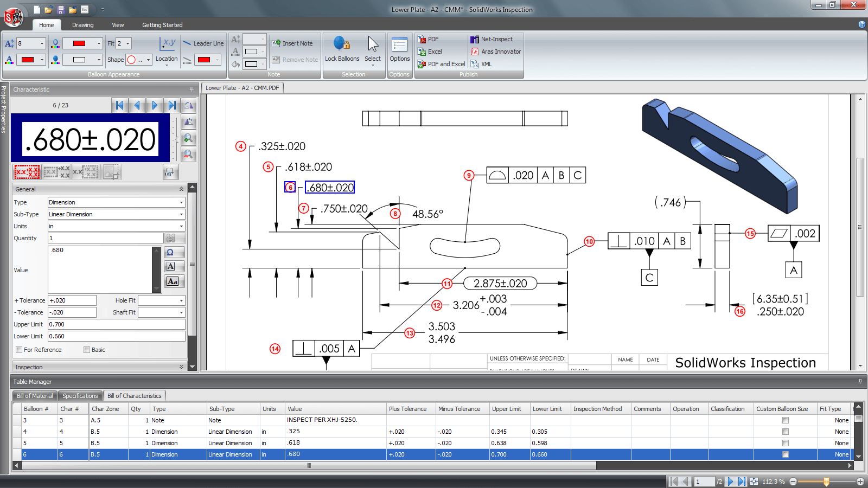Check Custom Balloon Size for balloon 3 row

[785, 420]
